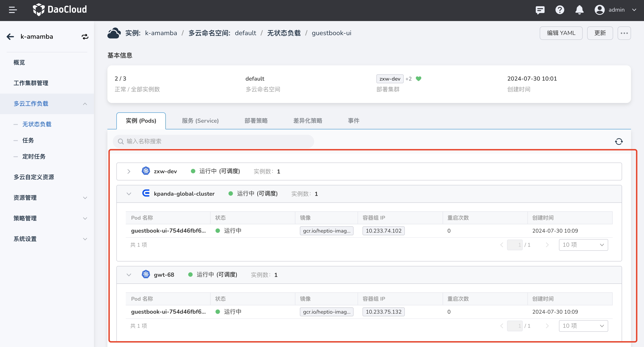Image resolution: width=644 pixels, height=347 pixels.
Task: Collapse the gwt-68 cluster section
Action: click(x=129, y=275)
